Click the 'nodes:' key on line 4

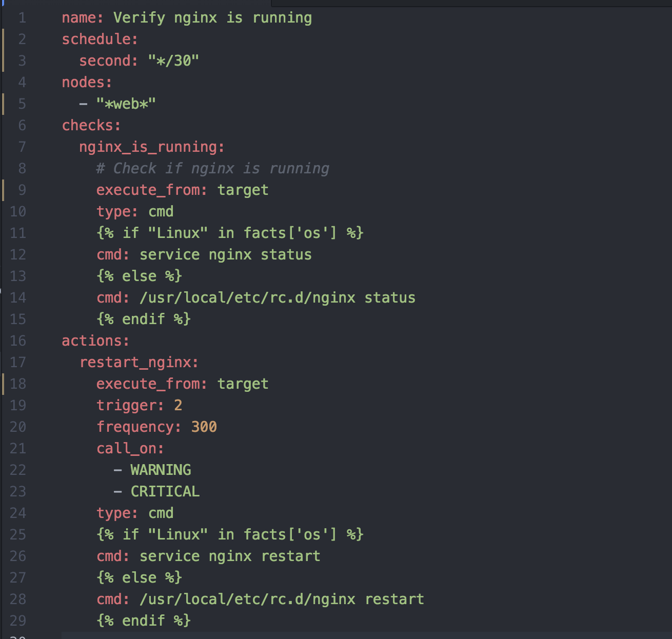[87, 83]
